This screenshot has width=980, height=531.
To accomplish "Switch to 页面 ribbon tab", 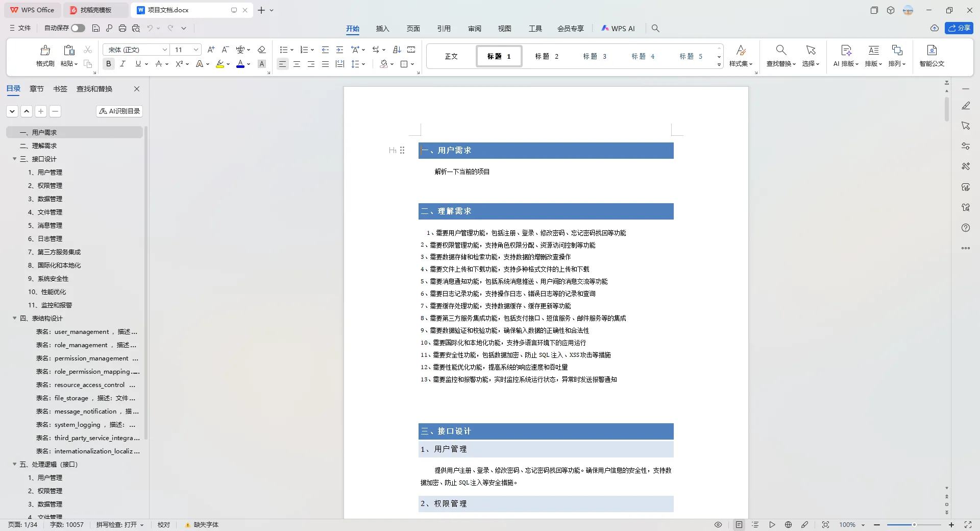I will (413, 29).
